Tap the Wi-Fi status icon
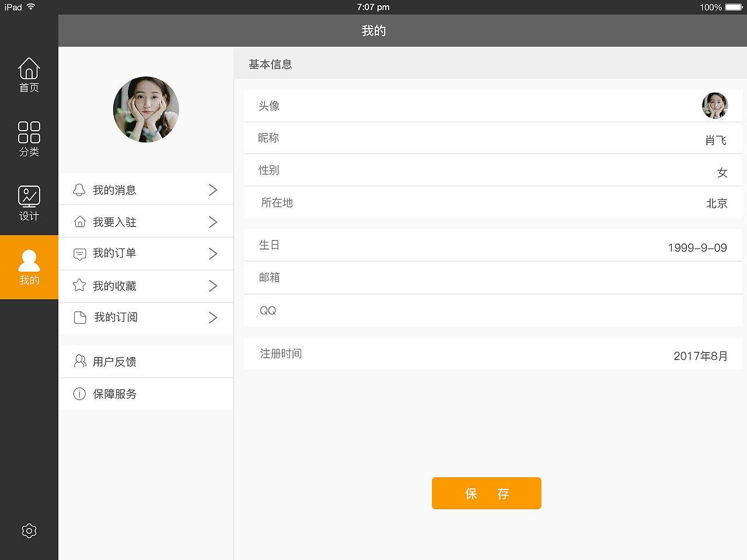This screenshot has width=747, height=560. [31, 7]
